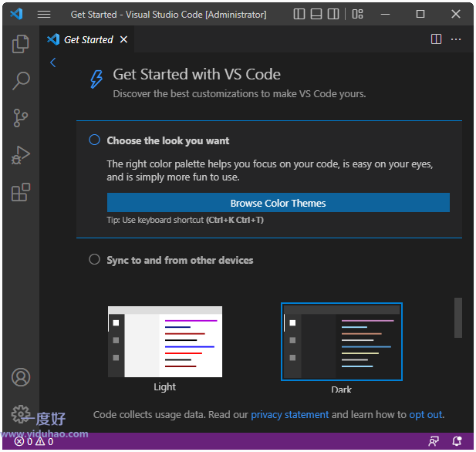The width and height of the screenshot is (476, 452).
Task: Minimize the VS Code window
Action: (385, 14)
